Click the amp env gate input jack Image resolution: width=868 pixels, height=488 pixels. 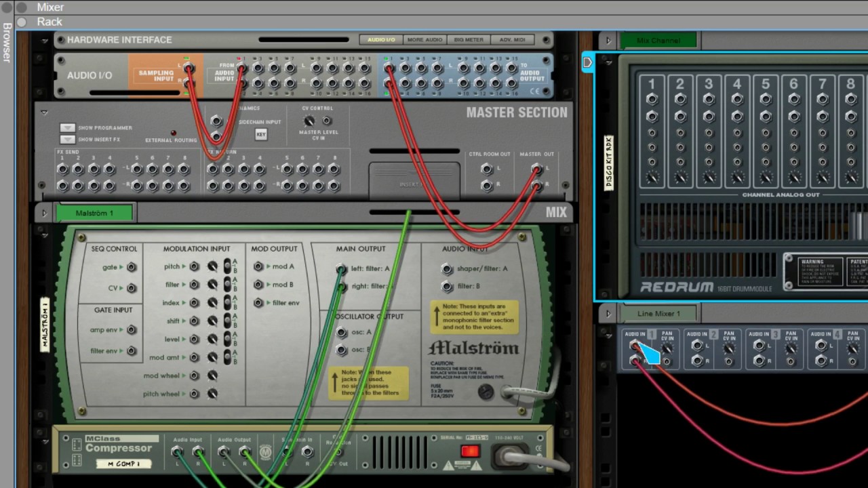(132, 330)
